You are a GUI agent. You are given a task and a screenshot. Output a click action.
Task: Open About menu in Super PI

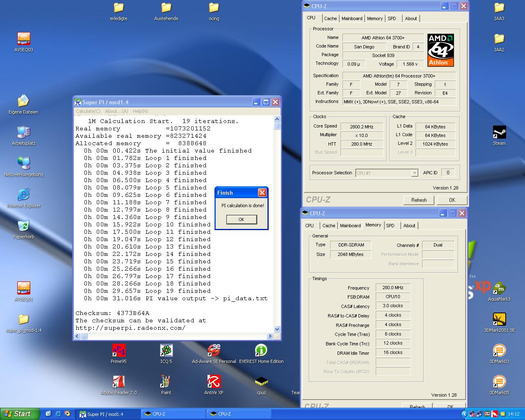tap(116, 111)
